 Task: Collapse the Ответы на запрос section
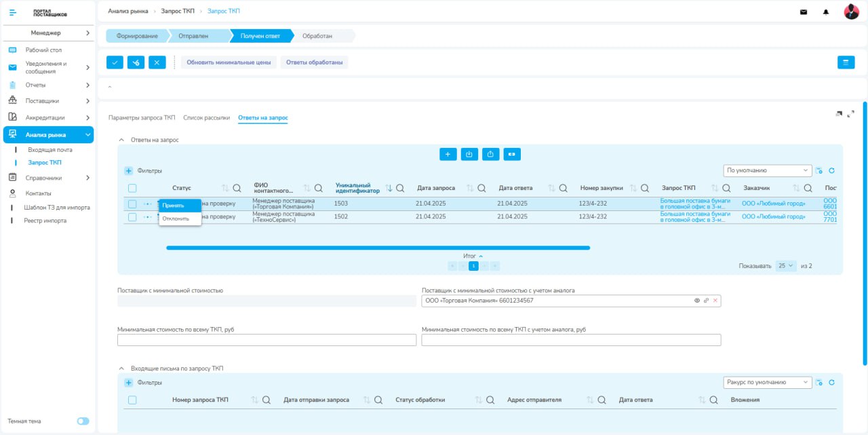pyautogui.click(x=122, y=140)
